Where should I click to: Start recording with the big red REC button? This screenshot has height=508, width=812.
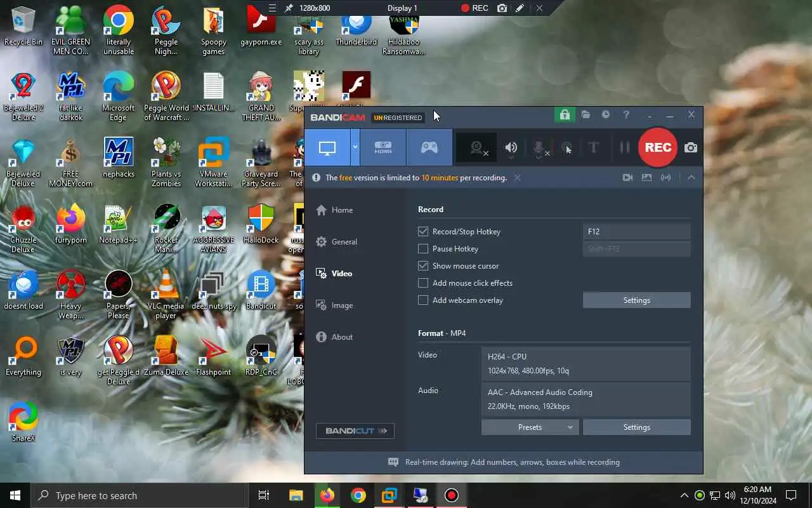(x=658, y=147)
